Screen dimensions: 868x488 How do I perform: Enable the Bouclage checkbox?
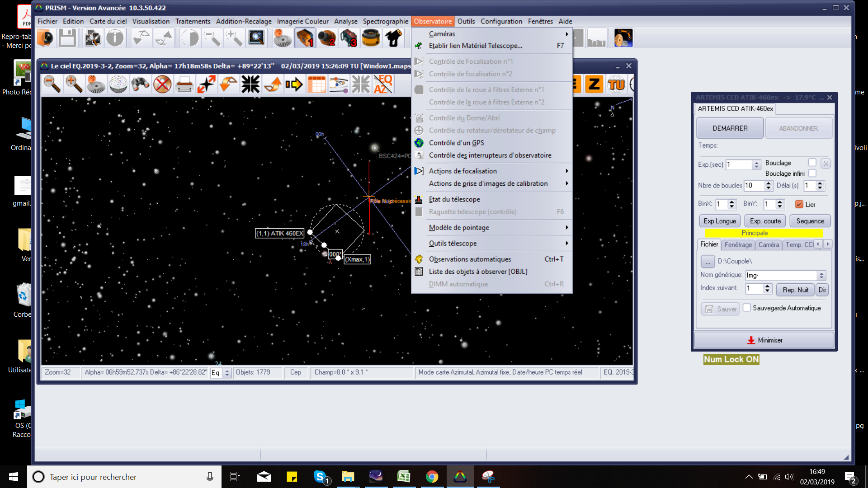(x=812, y=163)
